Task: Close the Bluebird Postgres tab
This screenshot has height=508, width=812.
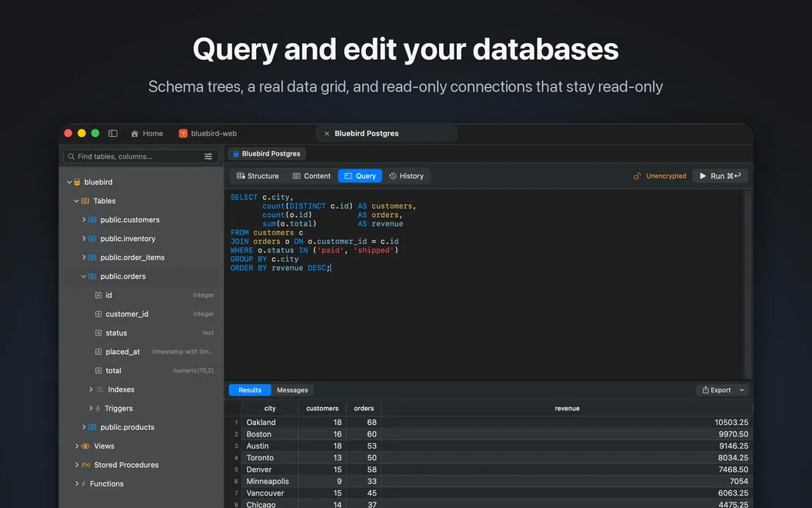Action: (x=327, y=133)
